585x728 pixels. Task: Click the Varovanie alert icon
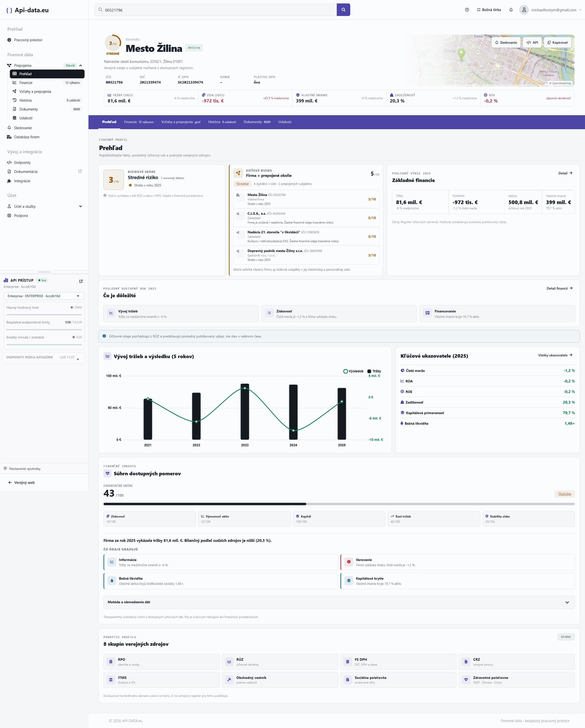(x=349, y=562)
